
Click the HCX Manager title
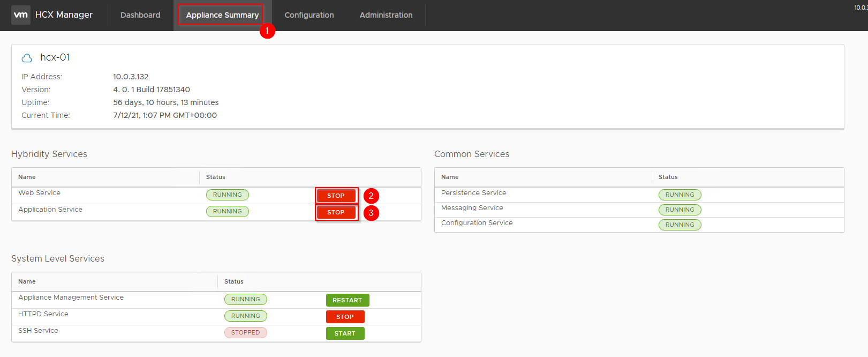64,15
